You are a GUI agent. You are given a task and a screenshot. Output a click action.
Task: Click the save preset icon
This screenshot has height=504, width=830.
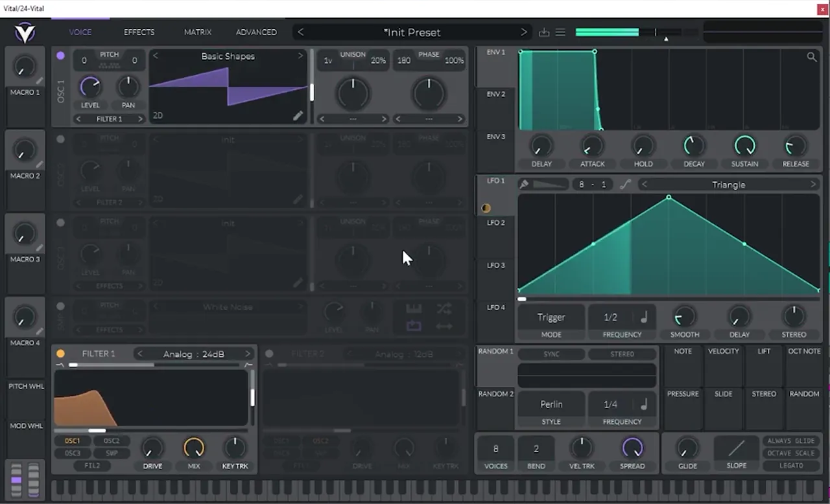pos(543,32)
